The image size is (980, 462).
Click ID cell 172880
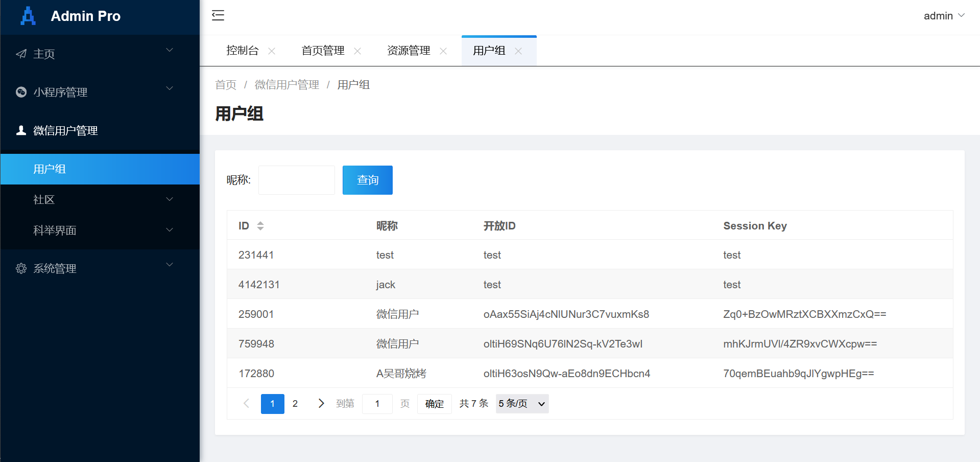click(x=256, y=374)
